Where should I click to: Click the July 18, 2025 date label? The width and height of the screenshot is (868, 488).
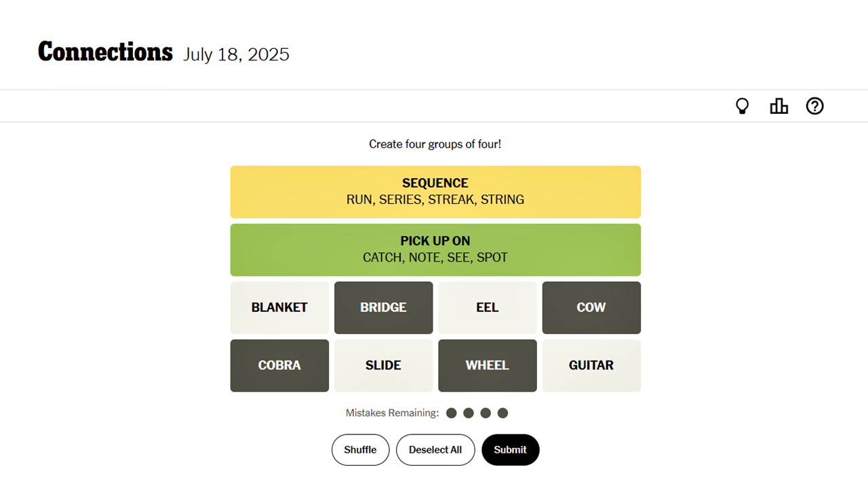(x=236, y=54)
